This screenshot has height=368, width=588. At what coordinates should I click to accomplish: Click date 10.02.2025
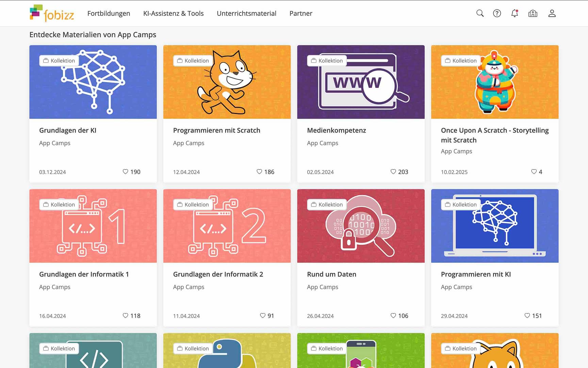click(454, 172)
